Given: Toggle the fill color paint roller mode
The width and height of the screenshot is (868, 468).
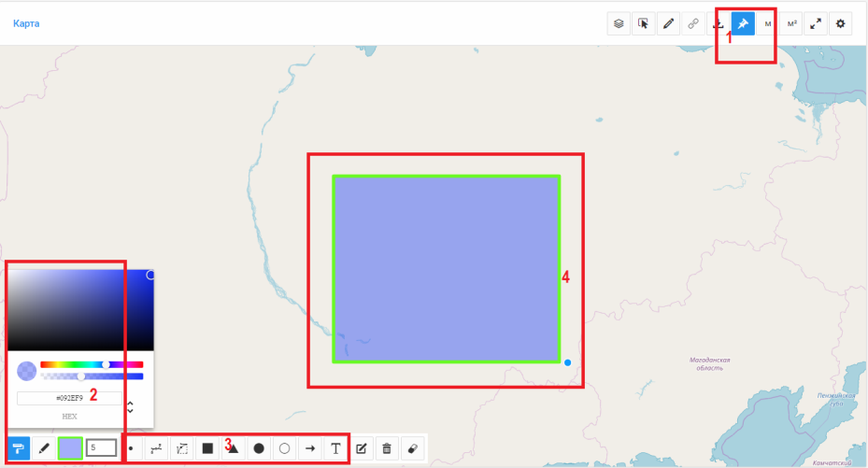Looking at the screenshot, I should click(x=19, y=448).
